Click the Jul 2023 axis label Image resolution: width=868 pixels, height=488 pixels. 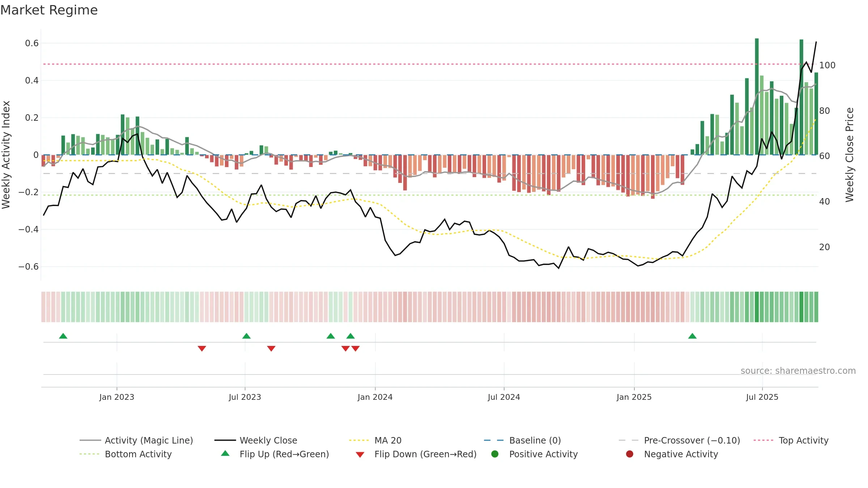[x=245, y=397]
